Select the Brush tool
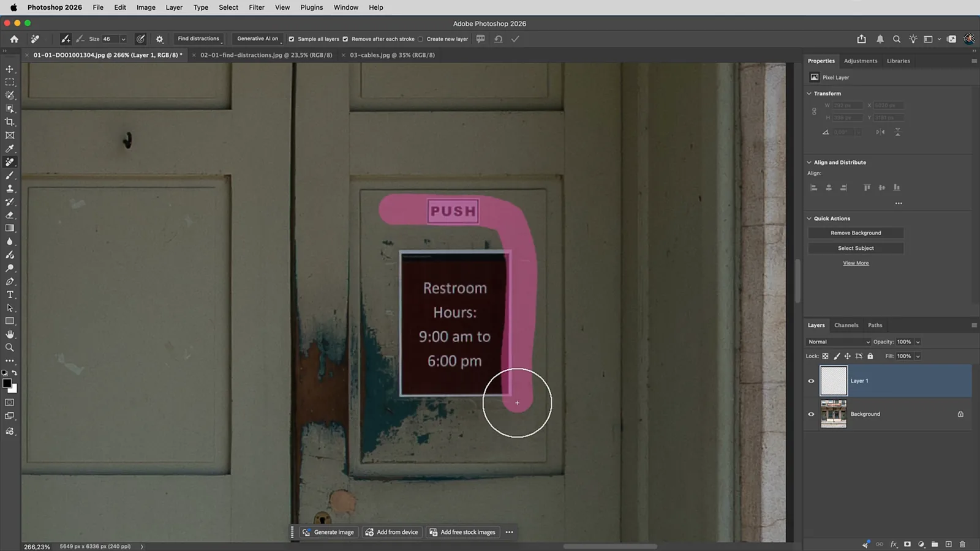Viewport: 980px width, 551px height. pos(10,176)
